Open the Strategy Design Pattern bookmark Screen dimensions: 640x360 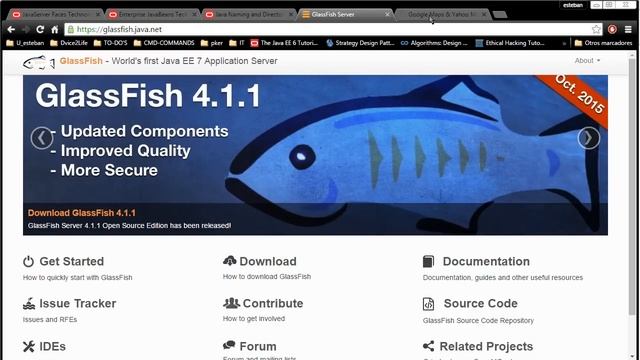pyautogui.click(x=360, y=43)
